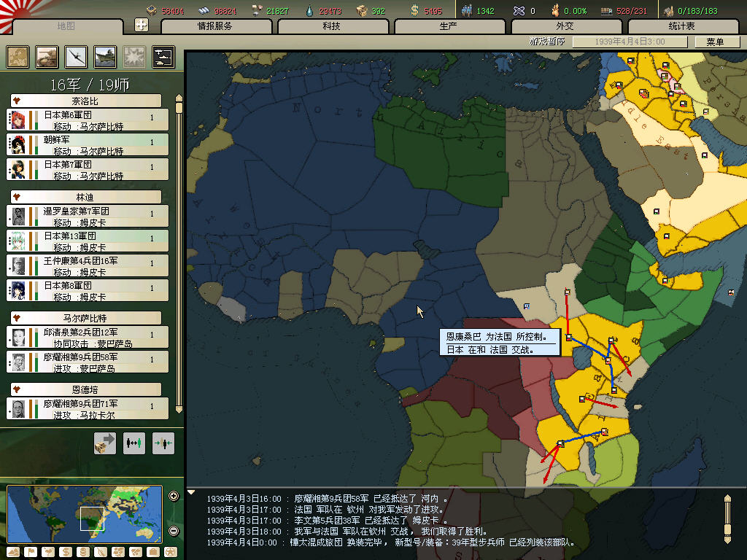747x560 pixels.
Task: Open the 科技 tab
Action: [x=332, y=26]
